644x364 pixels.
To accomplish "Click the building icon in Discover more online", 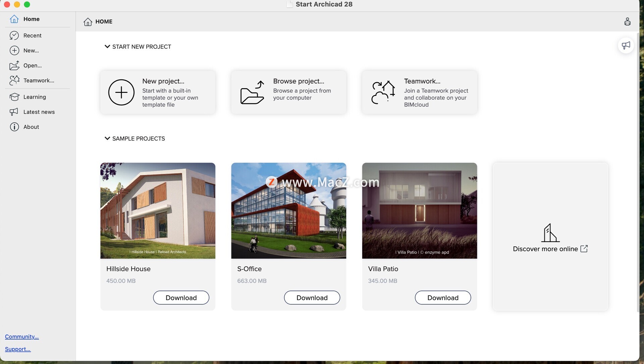I will (x=550, y=233).
